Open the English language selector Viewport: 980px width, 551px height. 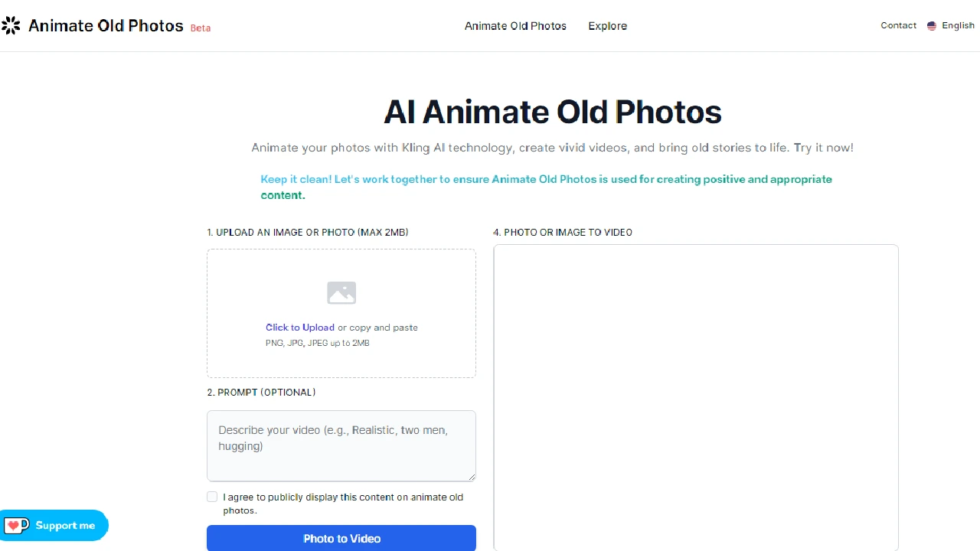[952, 25]
